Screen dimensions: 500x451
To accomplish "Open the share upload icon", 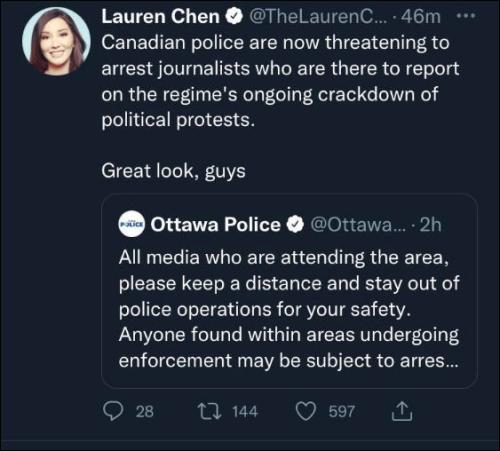I will (402, 411).
